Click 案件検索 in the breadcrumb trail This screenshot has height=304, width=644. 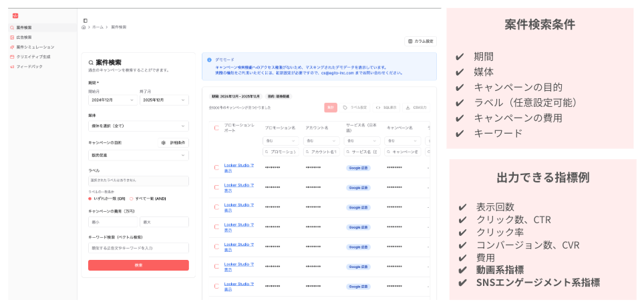119,27
